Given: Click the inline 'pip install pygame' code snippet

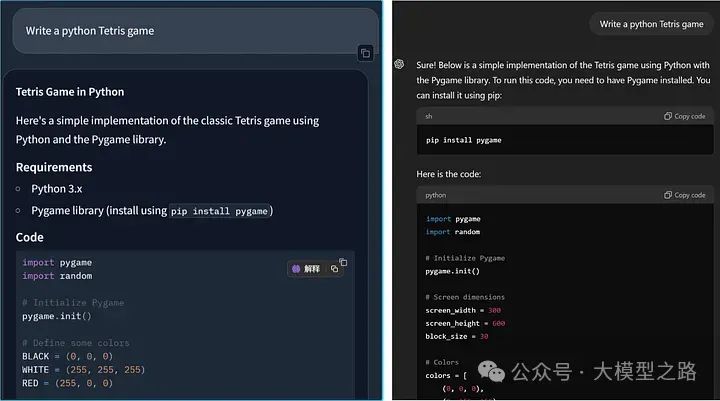Looking at the screenshot, I should 219,211.
